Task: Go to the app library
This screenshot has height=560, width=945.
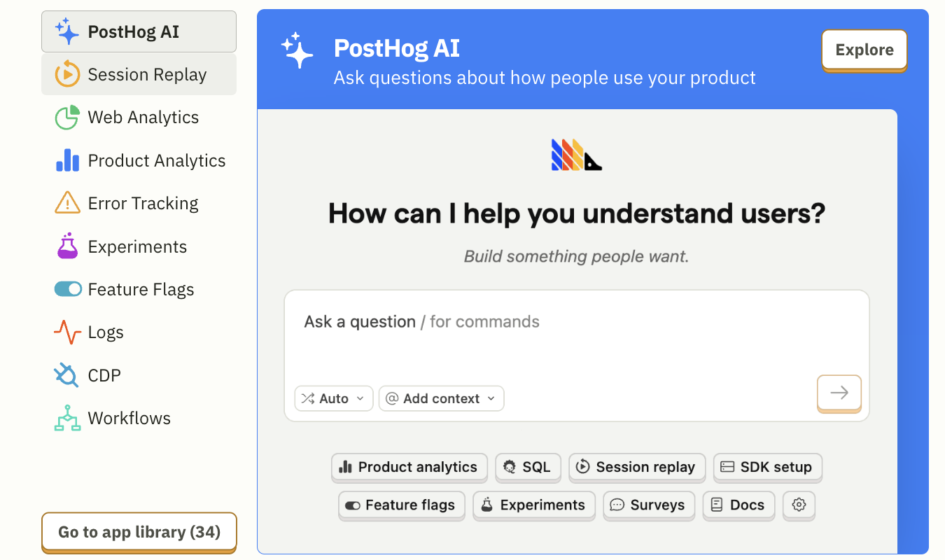Action: click(x=139, y=533)
